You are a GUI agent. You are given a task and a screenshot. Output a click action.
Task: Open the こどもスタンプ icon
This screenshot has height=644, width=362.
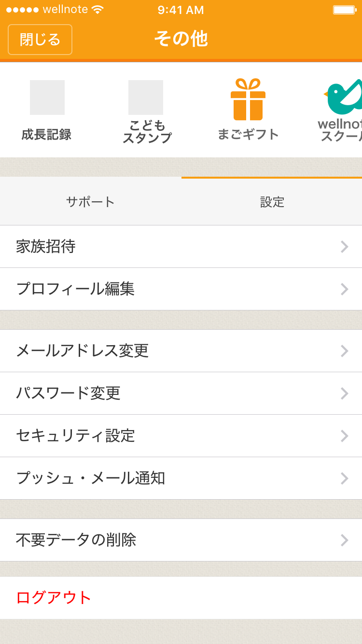146,98
